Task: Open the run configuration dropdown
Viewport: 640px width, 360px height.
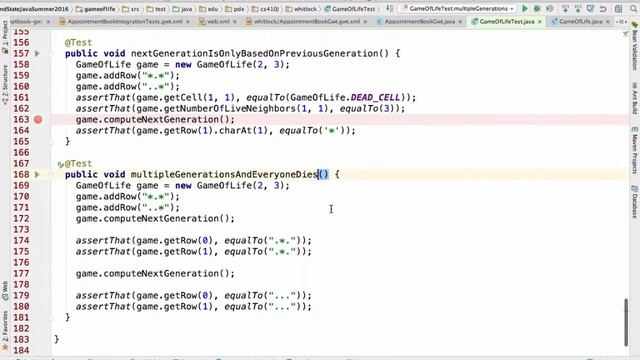Action: pyautogui.click(x=458, y=9)
